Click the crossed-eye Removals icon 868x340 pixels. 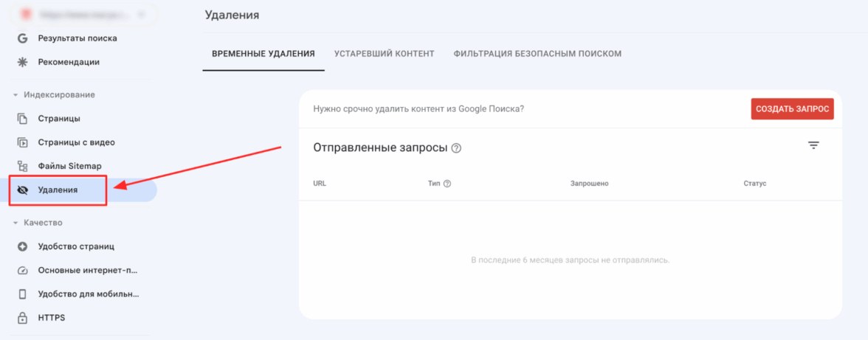(x=22, y=190)
